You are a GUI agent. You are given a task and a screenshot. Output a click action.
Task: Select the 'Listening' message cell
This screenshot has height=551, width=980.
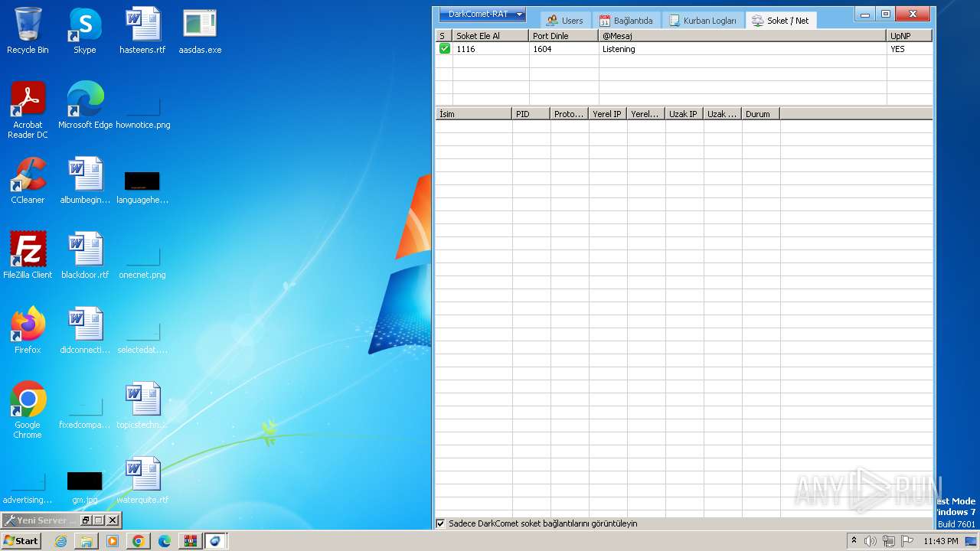(743, 49)
